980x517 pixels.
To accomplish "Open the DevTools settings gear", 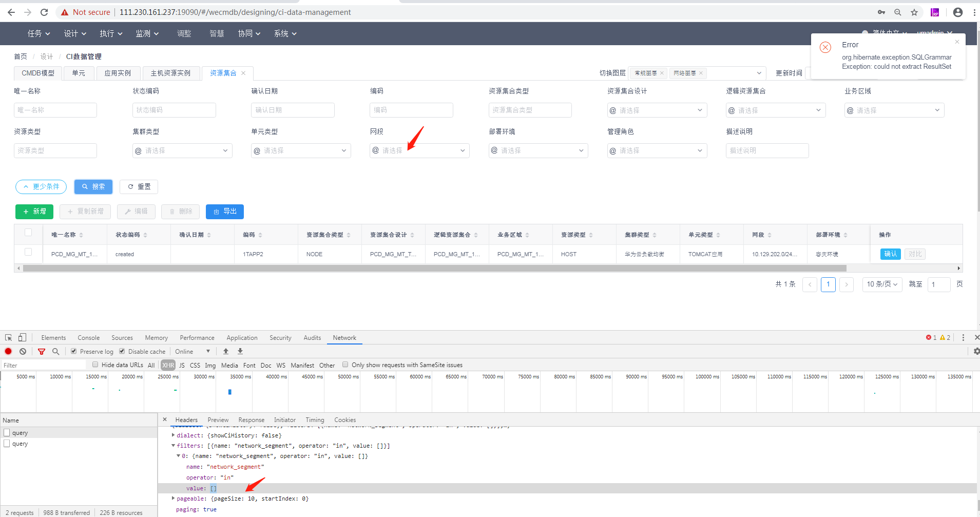I will [976, 351].
